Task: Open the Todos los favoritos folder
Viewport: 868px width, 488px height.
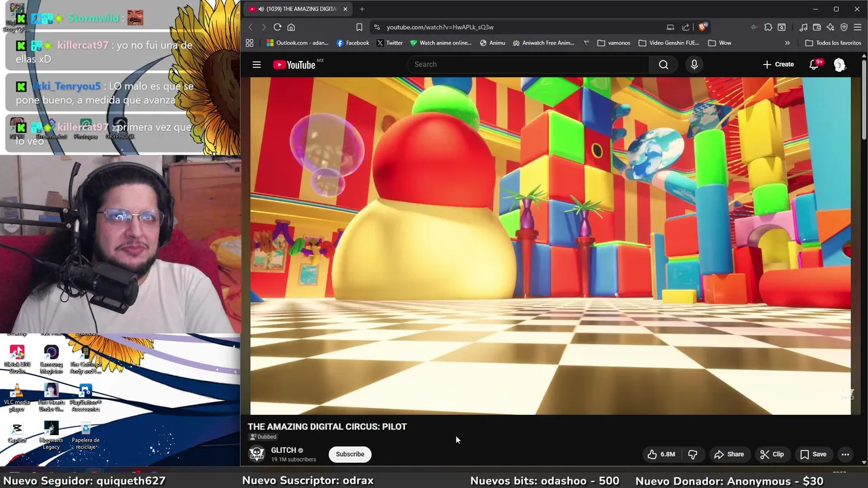Action: tap(833, 43)
